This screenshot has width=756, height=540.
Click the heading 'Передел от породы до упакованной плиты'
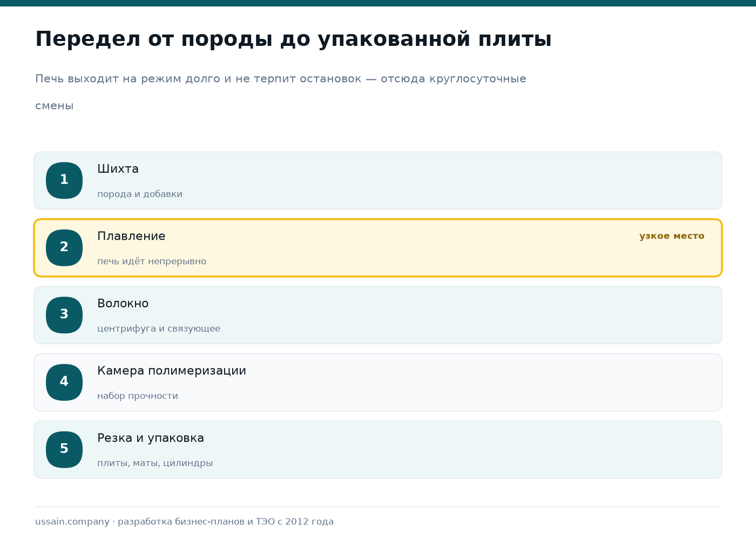(x=293, y=39)
